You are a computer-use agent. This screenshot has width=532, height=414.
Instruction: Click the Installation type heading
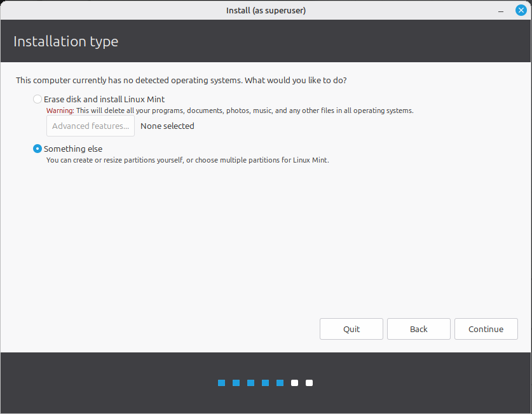point(65,42)
